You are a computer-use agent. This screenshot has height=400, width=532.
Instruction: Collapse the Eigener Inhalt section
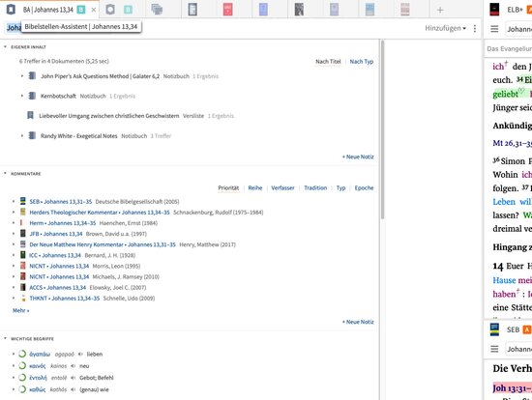click(5, 46)
